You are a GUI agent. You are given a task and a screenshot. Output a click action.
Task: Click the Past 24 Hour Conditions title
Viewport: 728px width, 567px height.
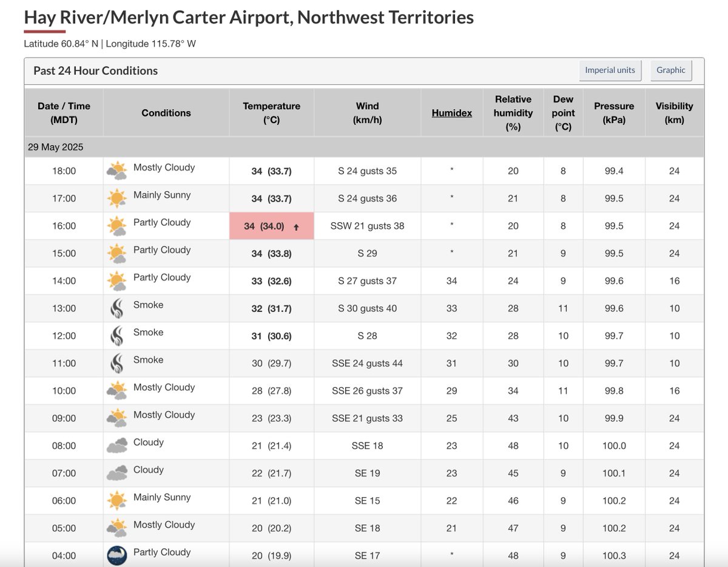coord(96,71)
